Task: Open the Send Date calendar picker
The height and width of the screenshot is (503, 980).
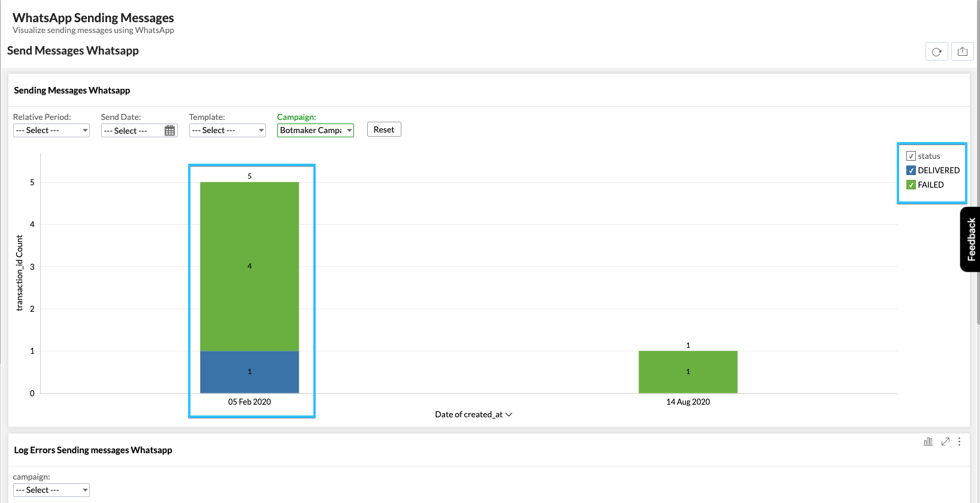Action: pos(170,131)
